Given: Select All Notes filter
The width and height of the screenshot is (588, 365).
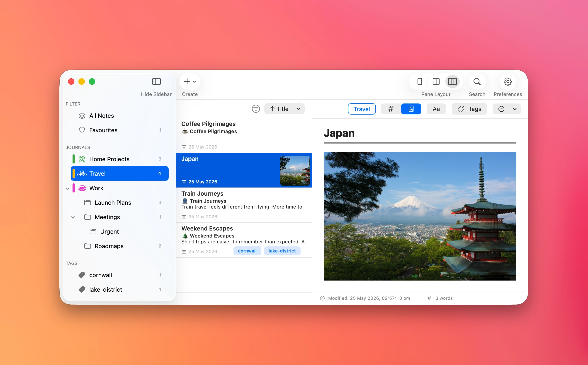Looking at the screenshot, I should pyautogui.click(x=120, y=116).
